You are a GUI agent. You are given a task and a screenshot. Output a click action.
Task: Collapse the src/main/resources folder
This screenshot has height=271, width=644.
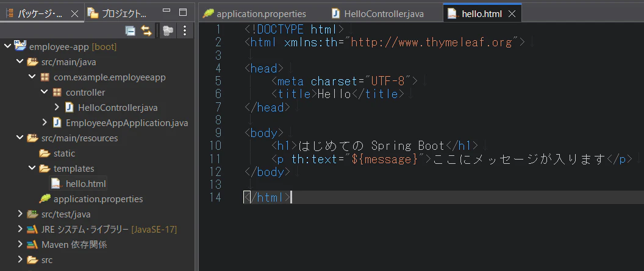click(20, 138)
